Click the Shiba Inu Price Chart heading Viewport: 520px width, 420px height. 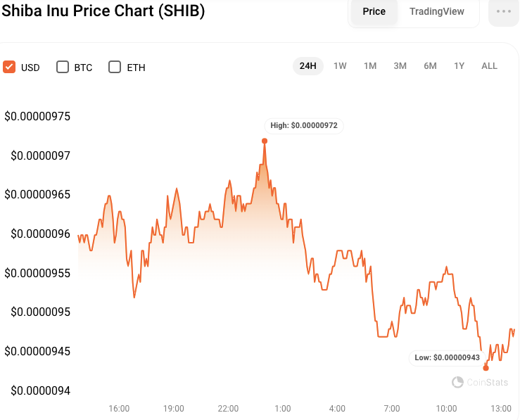[103, 12]
